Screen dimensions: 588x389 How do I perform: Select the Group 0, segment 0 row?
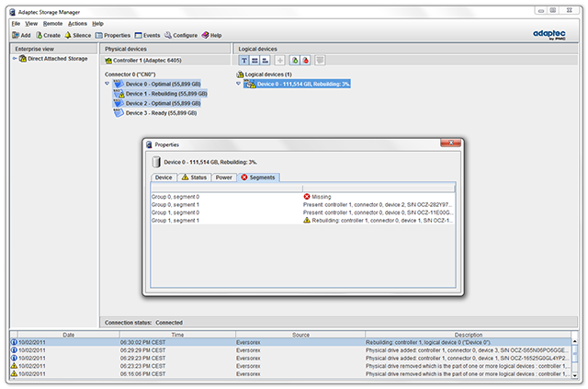coord(303,197)
